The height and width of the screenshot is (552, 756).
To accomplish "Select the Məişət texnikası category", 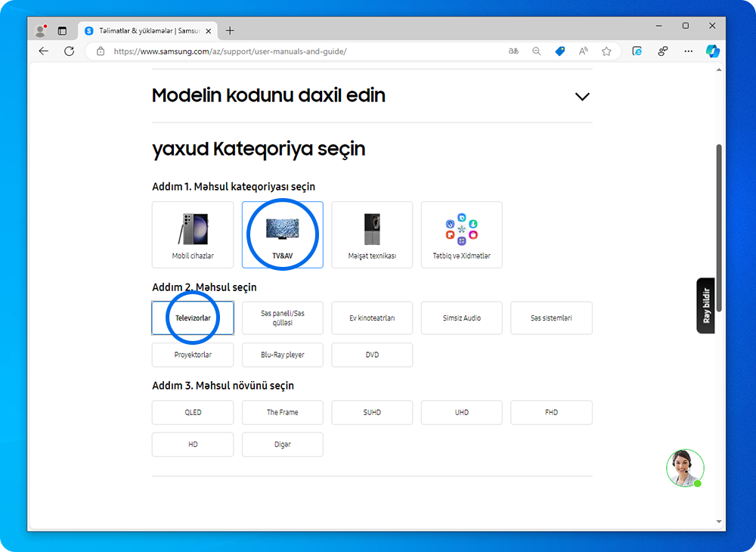I will click(372, 234).
